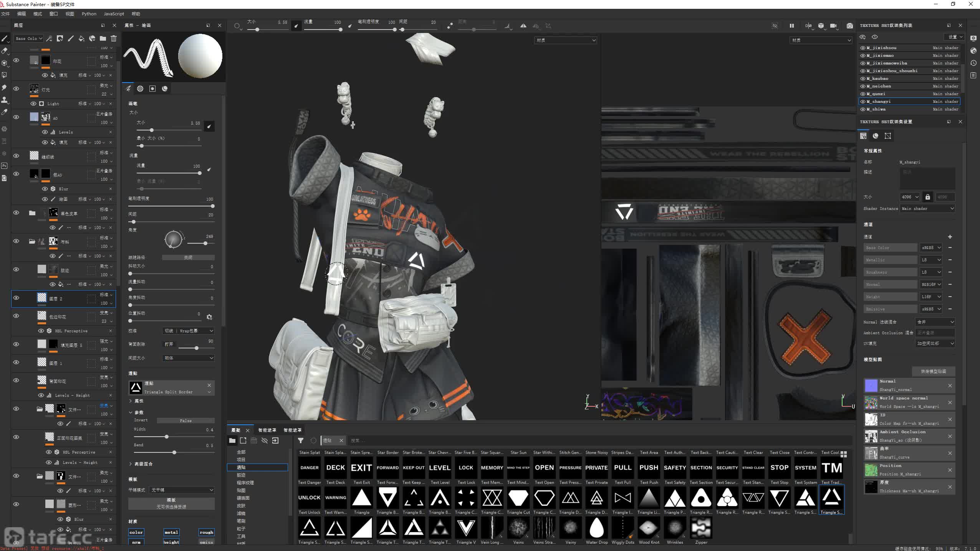Open the UV填充 dropdown

[935, 343]
